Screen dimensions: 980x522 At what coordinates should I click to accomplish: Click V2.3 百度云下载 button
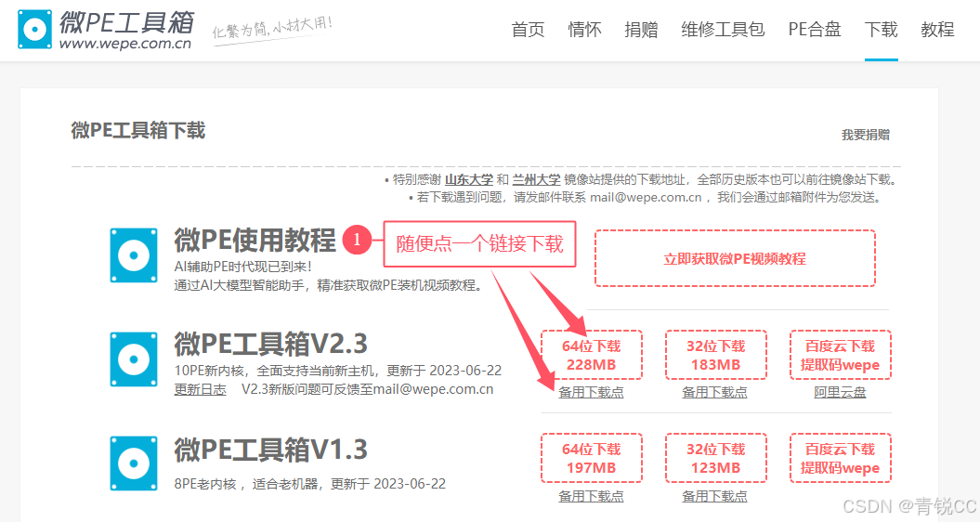(840, 355)
